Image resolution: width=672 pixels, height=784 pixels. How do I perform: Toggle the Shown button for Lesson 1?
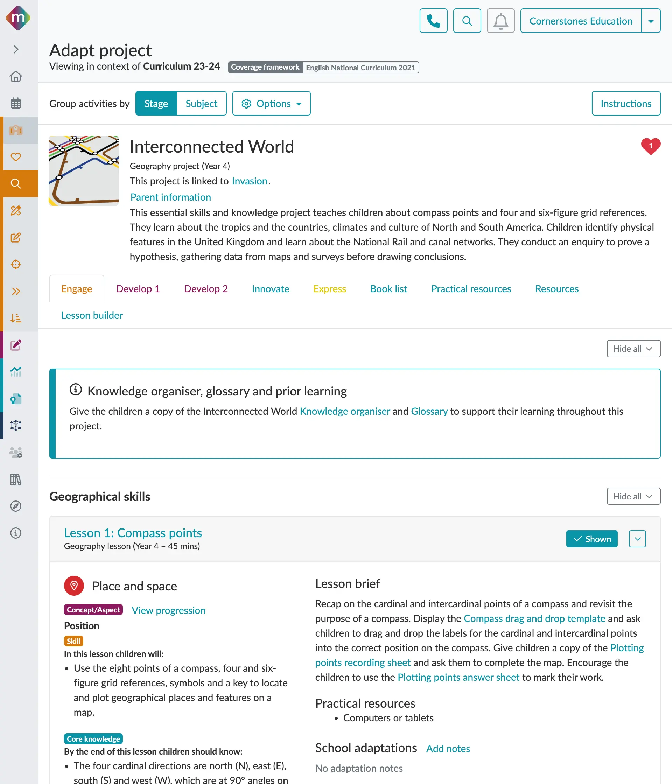[591, 539]
